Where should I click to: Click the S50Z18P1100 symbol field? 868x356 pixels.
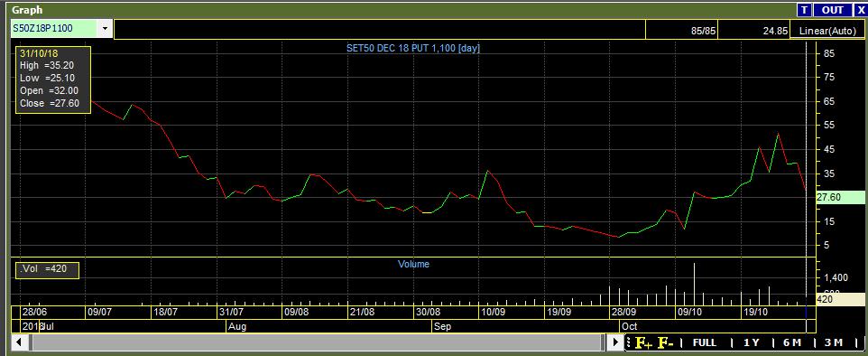(54, 29)
